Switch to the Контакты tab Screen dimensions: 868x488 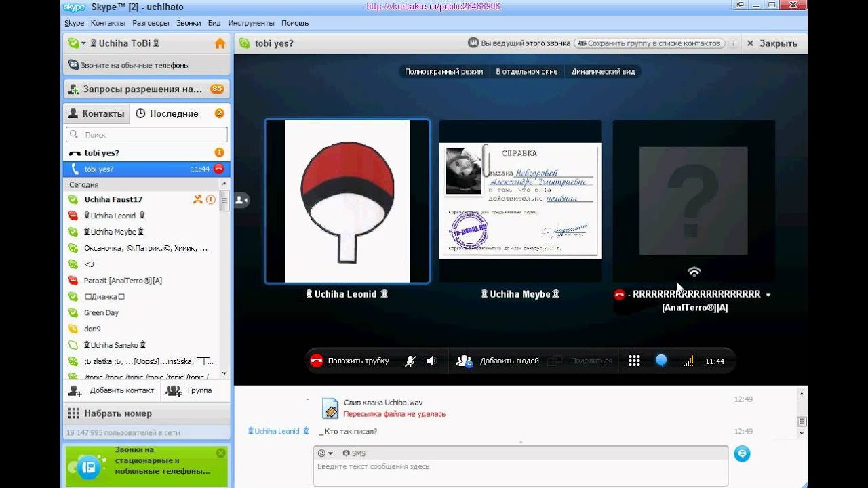click(x=96, y=113)
